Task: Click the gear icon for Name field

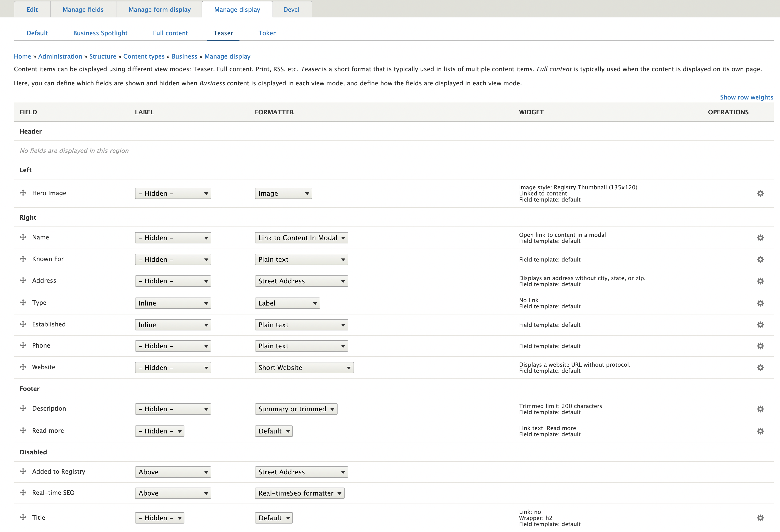Action: [760, 238]
